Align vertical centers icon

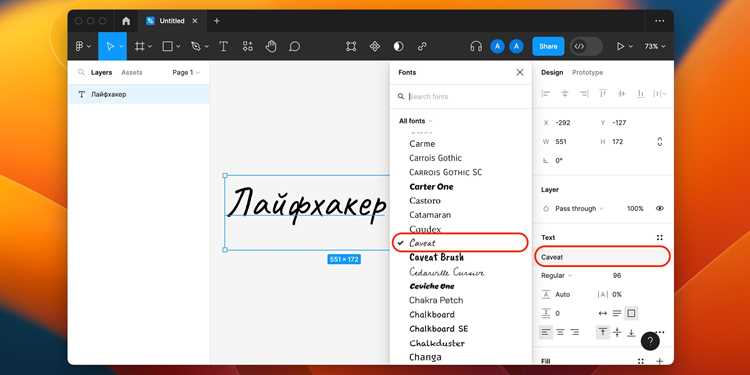[x=621, y=94]
